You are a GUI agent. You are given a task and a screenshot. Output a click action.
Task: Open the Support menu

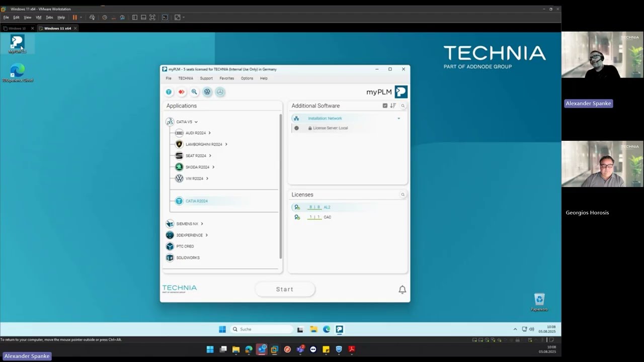[x=206, y=78]
